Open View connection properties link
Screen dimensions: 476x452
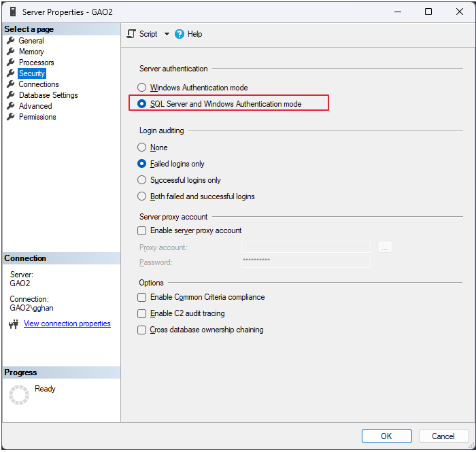click(x=67, y=324)
